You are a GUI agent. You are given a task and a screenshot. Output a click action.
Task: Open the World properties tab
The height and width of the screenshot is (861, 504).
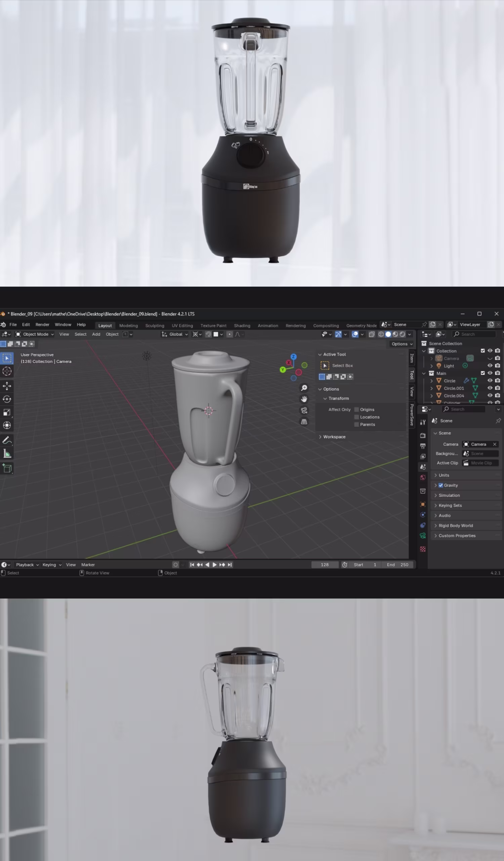[423, 477]
